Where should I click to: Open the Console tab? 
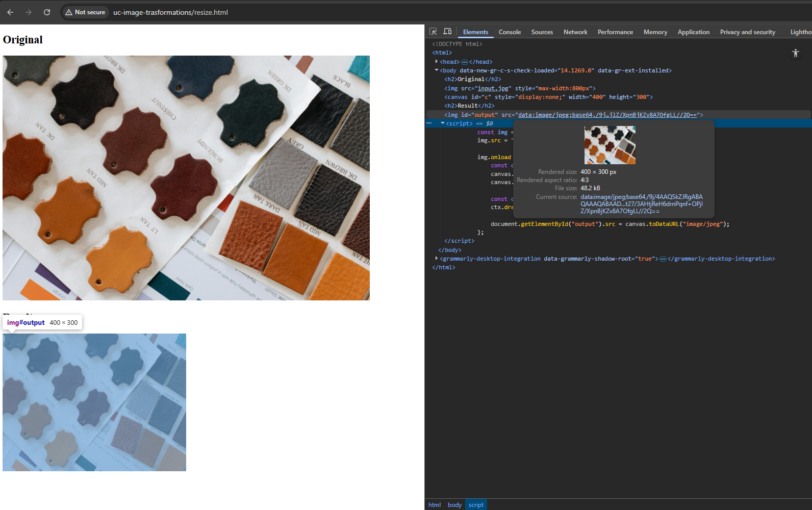tap(510, 32)
